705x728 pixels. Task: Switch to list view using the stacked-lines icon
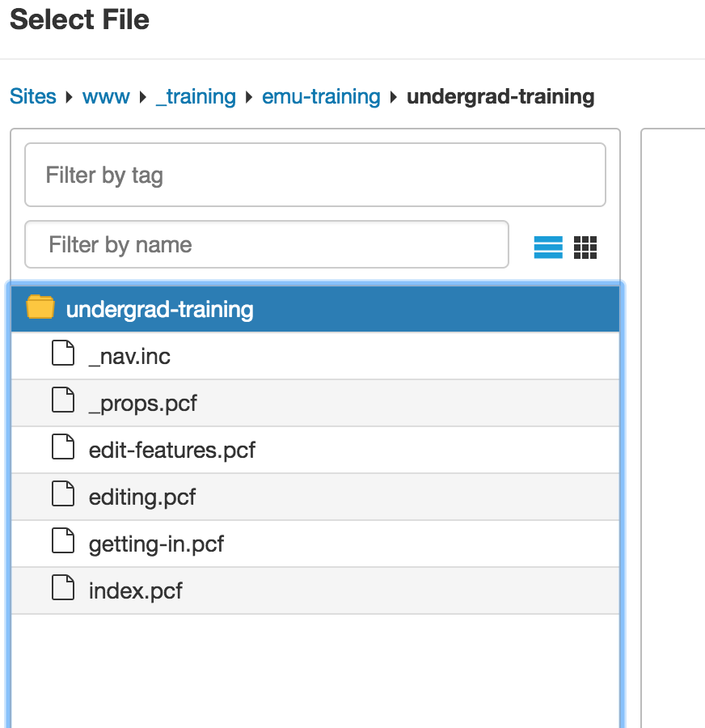[x=548, y=247]
